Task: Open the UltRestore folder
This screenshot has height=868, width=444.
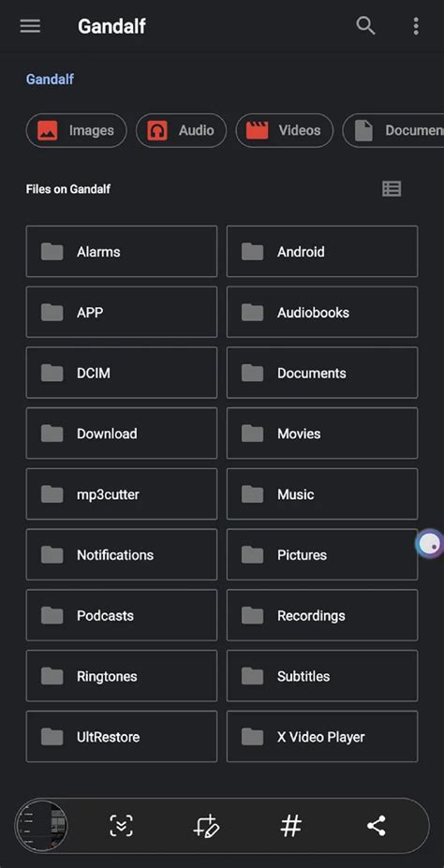Action: pyautogui.click(x=121, y=736)
